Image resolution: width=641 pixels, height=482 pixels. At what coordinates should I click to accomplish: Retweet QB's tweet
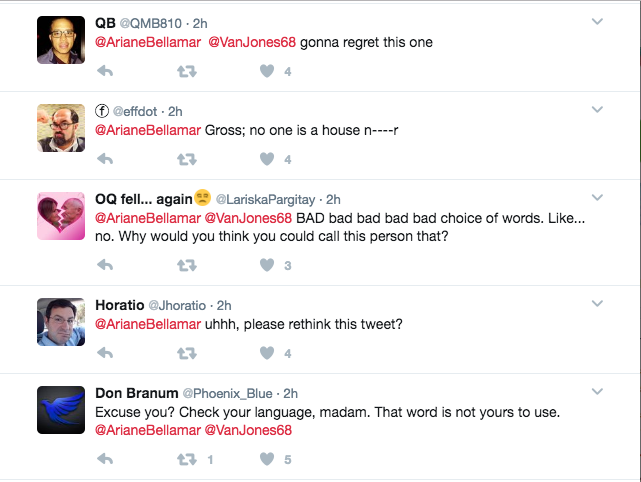point(187,72)
